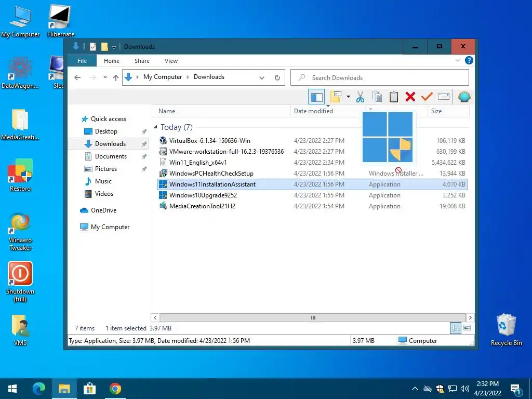Open the Share ribbon tab
The width and height of the screenshot is (532, 399).
[142, 61]
